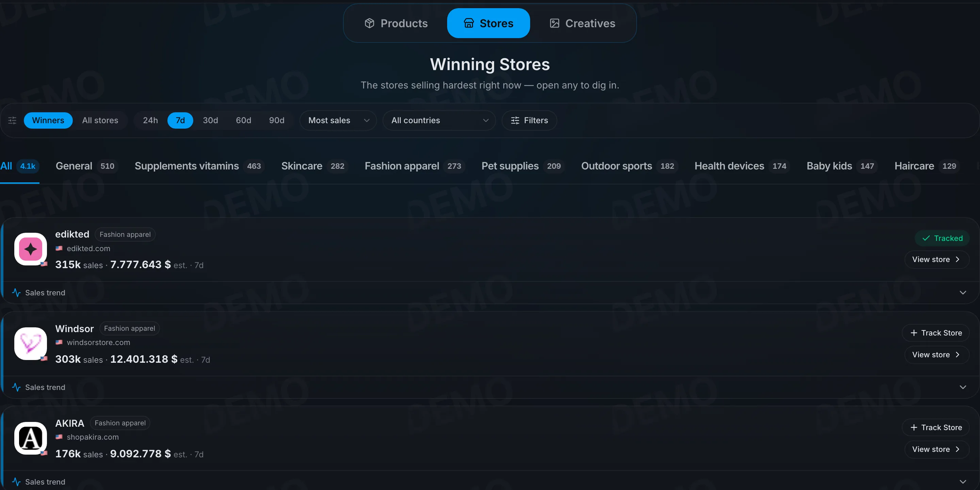Select the Baby kids category tab
The width and height of the screenshot is (980, 490).
(842, 166)
